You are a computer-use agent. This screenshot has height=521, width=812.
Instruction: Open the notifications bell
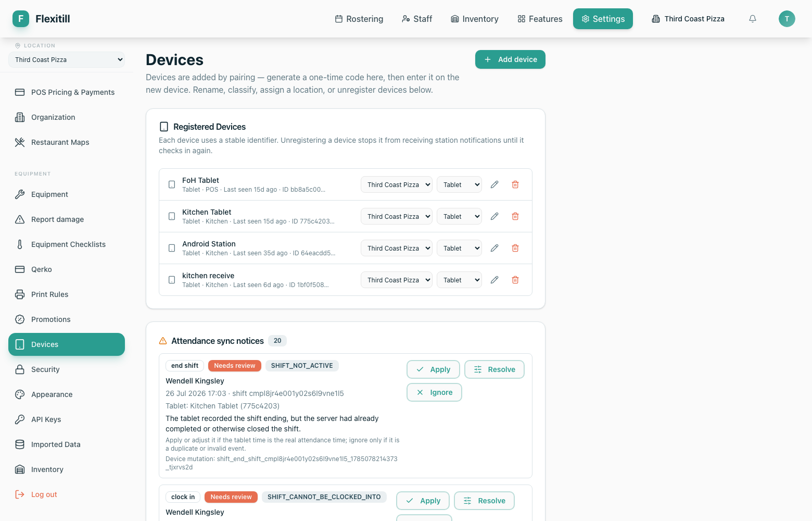[753, 19]
